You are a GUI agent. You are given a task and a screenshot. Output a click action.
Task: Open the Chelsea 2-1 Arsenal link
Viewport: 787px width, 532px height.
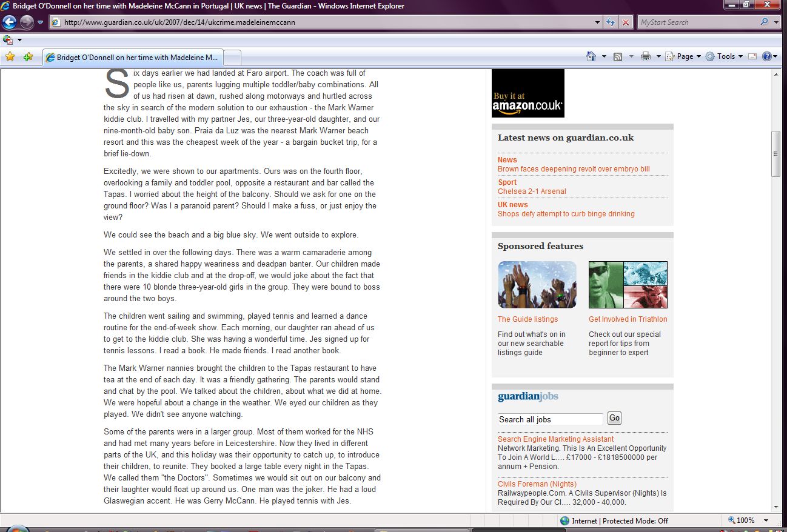(x=532, y=191)
